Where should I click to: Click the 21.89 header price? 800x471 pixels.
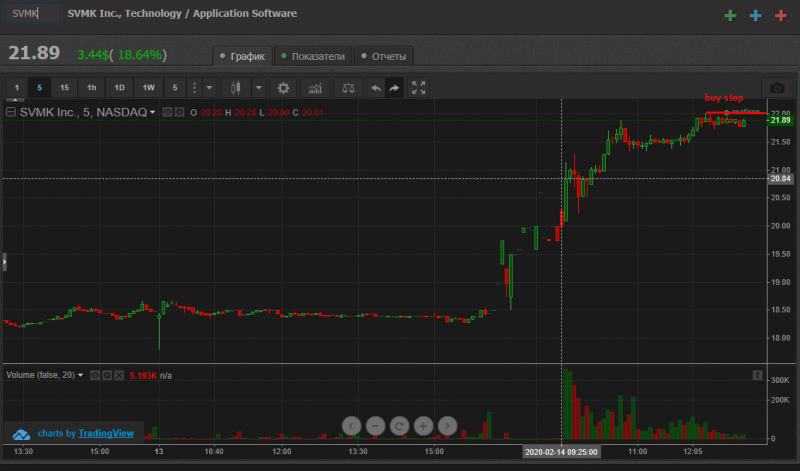click(34, 53)
